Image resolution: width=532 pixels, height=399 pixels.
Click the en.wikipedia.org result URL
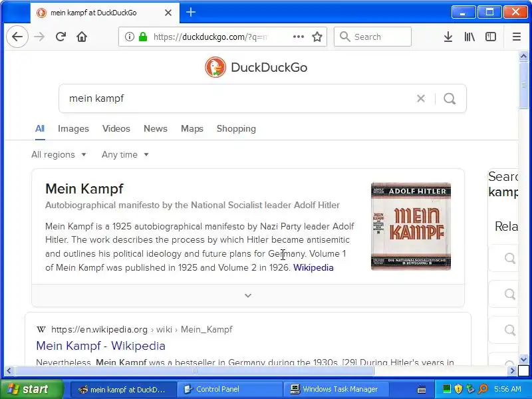142,329
